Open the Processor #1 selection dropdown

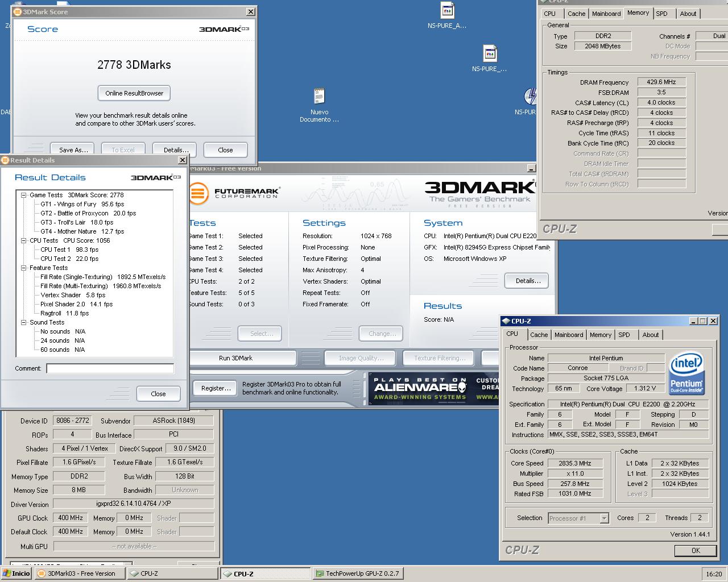[604, 518]
